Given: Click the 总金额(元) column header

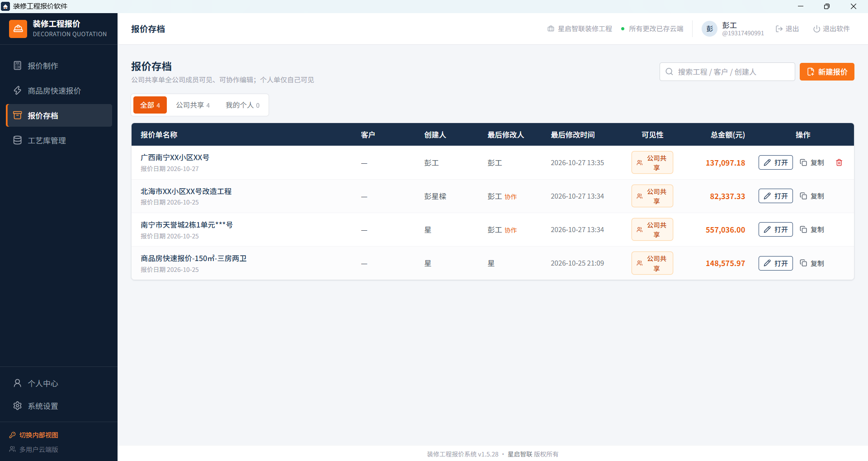Looking at the screenshot, I should [727, 135].
